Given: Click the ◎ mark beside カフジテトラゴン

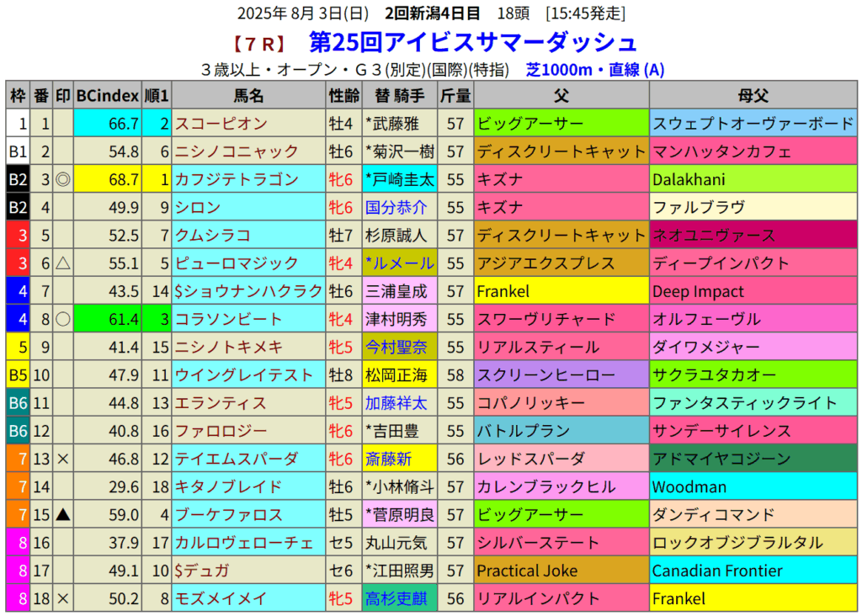Looking at the screenshot, I should click(x=63, y=179).
